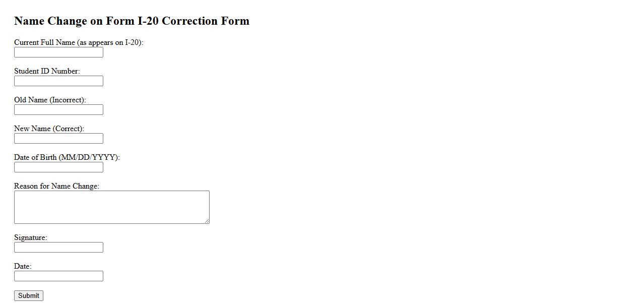Screen dimensions: 644x303
Task: Select the Old Name (Incorrect) input box
Action: (x=58, y=110)
